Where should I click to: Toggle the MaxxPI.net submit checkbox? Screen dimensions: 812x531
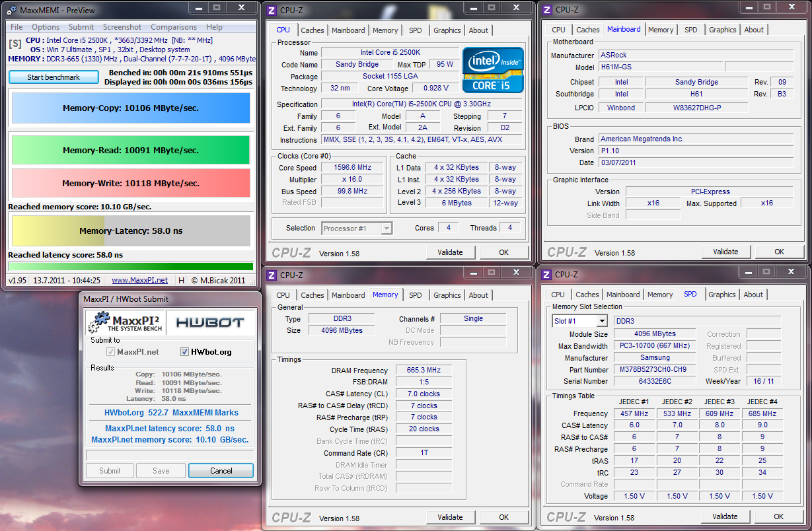pos(110,352)
